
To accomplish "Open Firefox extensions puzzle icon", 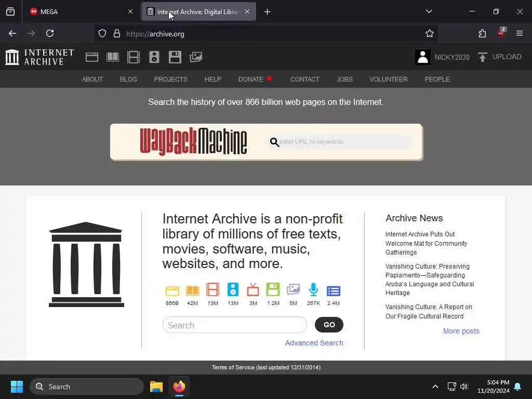I will pyautogui.click(x=482, y=34).
